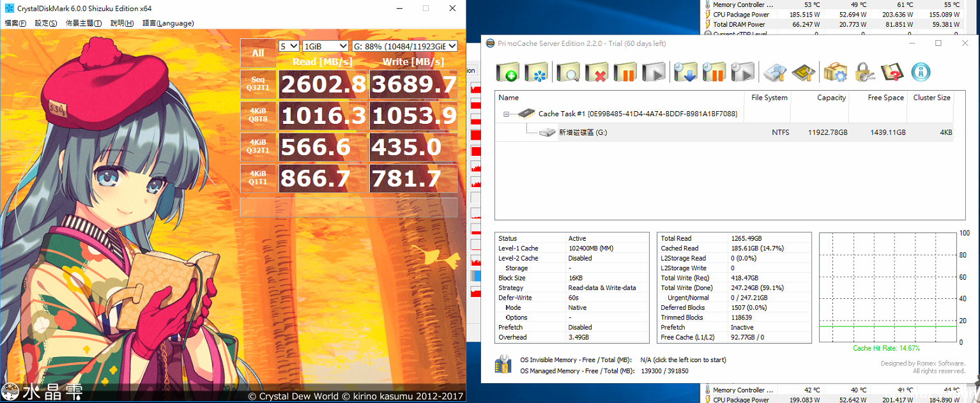Click the drive icon of 新增磁碟區 (G:)
Viewport: 980px width, 403px height.
click(547, 132)
